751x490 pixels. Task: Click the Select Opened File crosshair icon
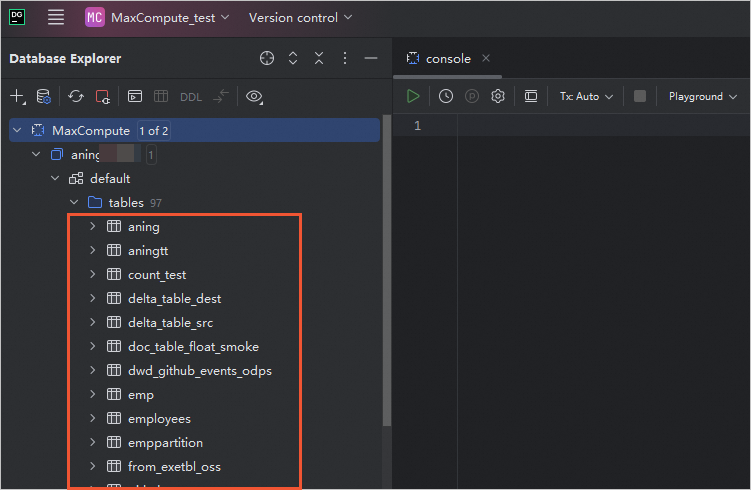pos(267,58)
